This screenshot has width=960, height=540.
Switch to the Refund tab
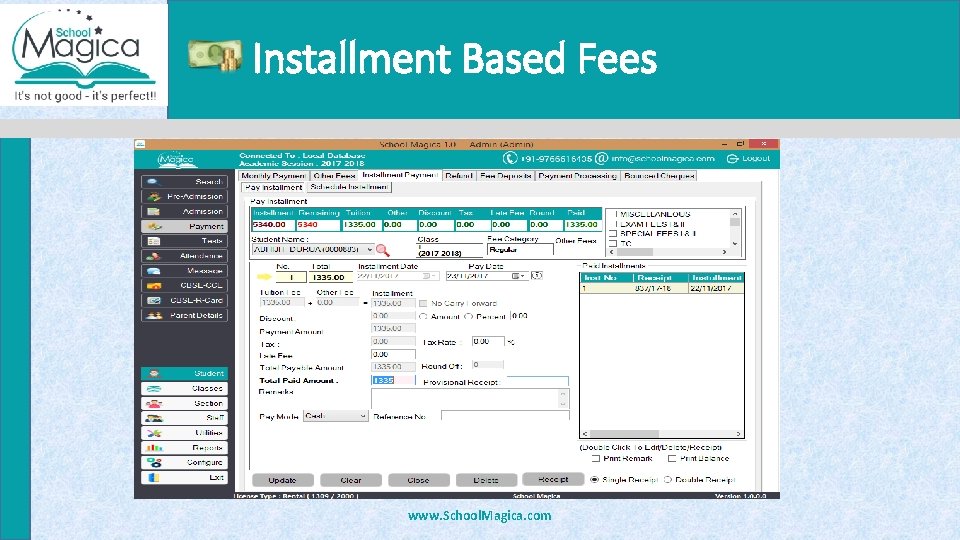[459, 176]
